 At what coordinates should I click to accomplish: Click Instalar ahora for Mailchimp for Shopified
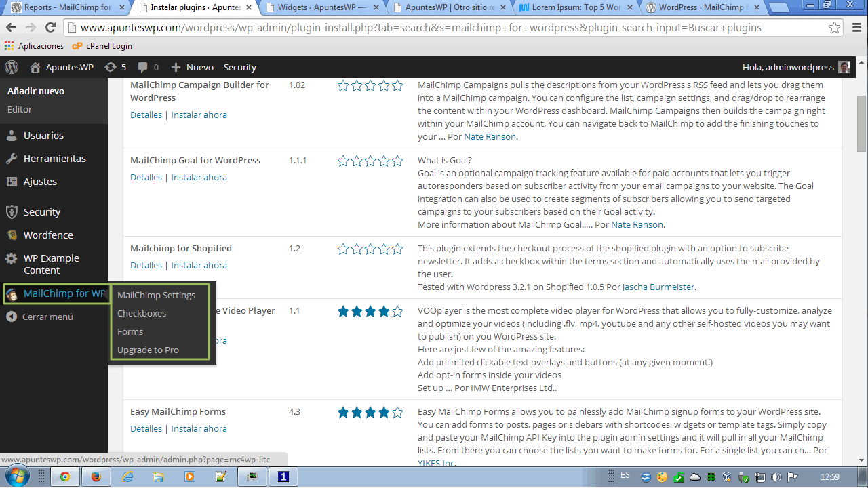pyautogui.click(x=199, y=265)
